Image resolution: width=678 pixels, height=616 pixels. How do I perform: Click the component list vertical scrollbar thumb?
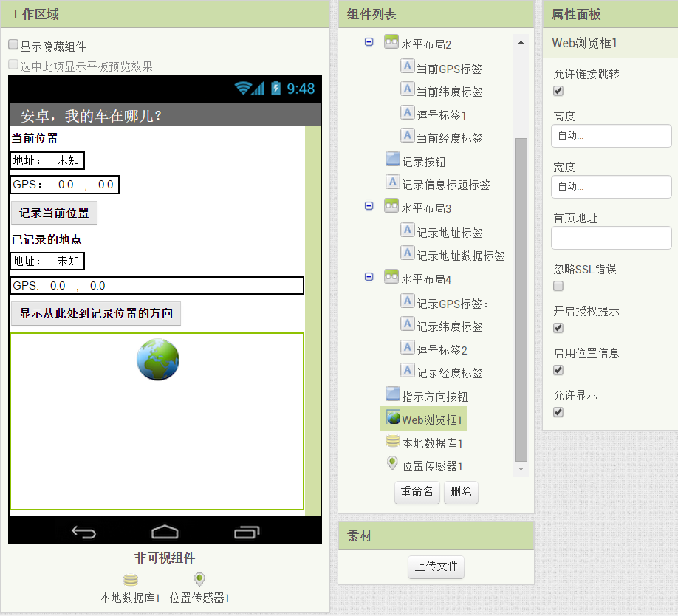(521, 295)
